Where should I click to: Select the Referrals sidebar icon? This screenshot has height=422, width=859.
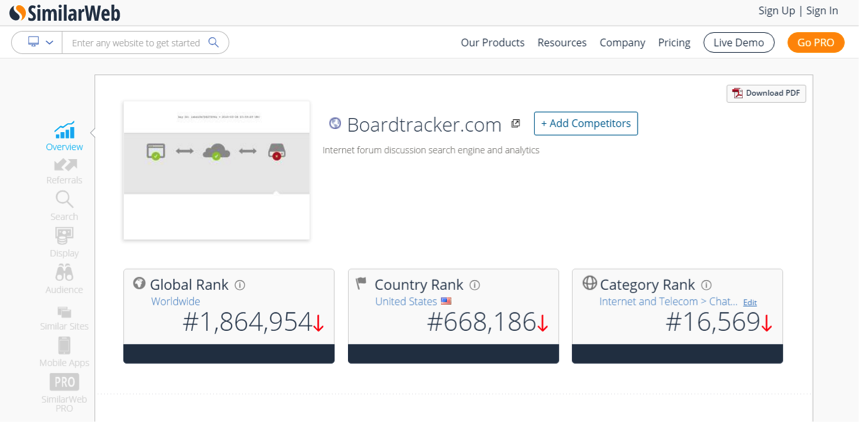click(x=65, y=164)
